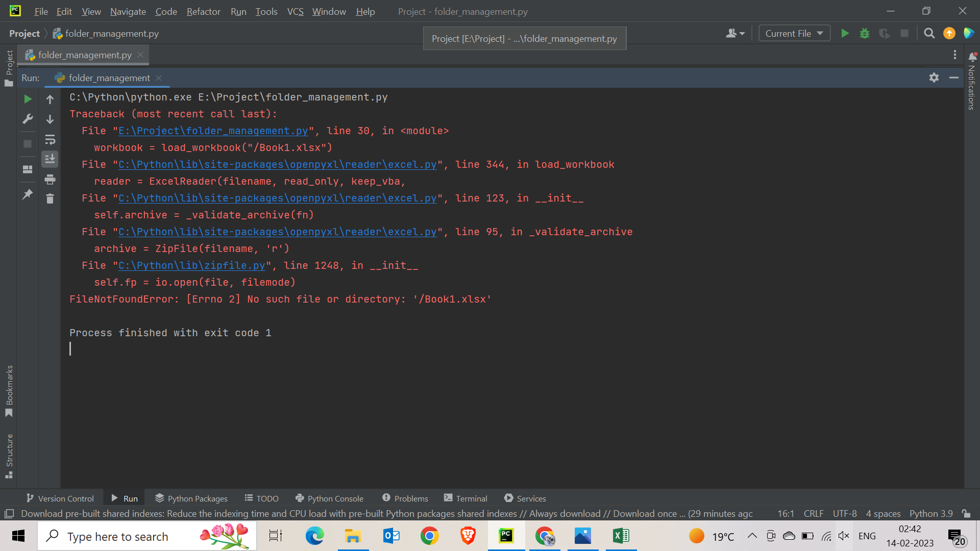The image size is (980, 551).
Task: Open zipfile.py traceback link
Action: (192, 265)
